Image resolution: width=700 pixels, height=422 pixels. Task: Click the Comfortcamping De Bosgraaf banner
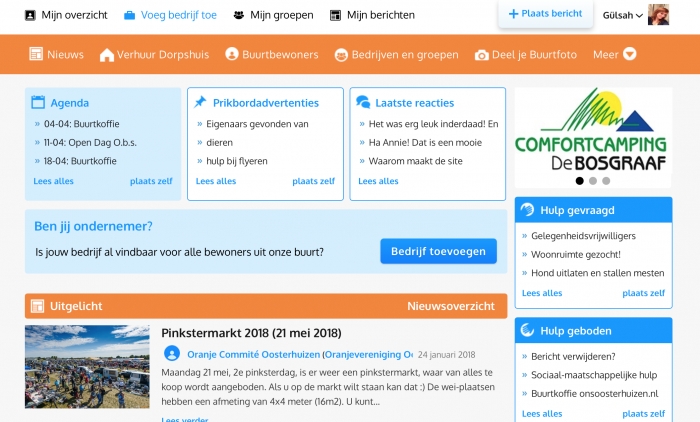point(592,130)
